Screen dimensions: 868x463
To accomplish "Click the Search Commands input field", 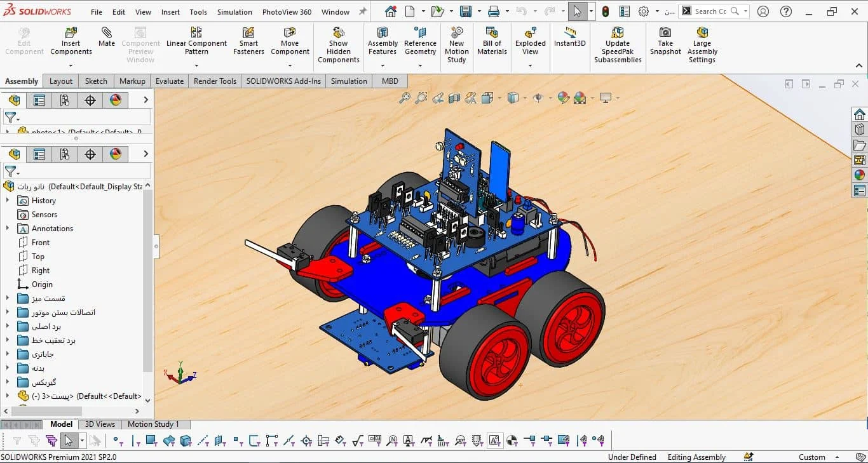I will 710,11.
